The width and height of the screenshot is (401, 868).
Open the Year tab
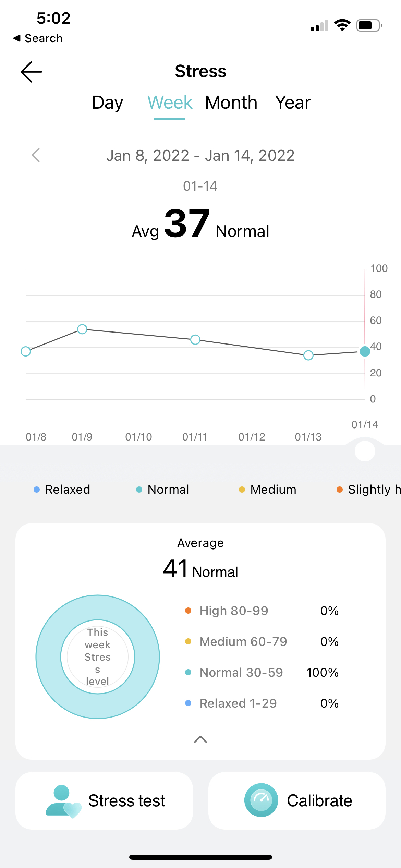pos(293,103)
